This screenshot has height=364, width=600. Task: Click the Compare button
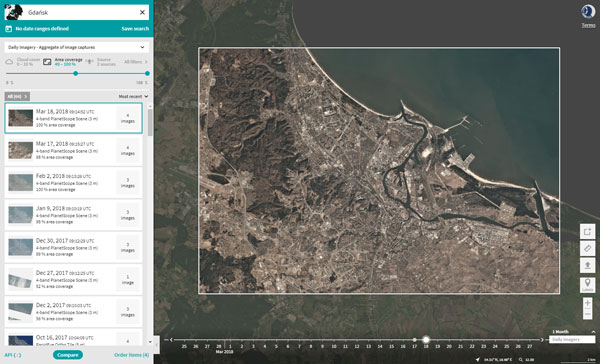(x=68, y=355)
